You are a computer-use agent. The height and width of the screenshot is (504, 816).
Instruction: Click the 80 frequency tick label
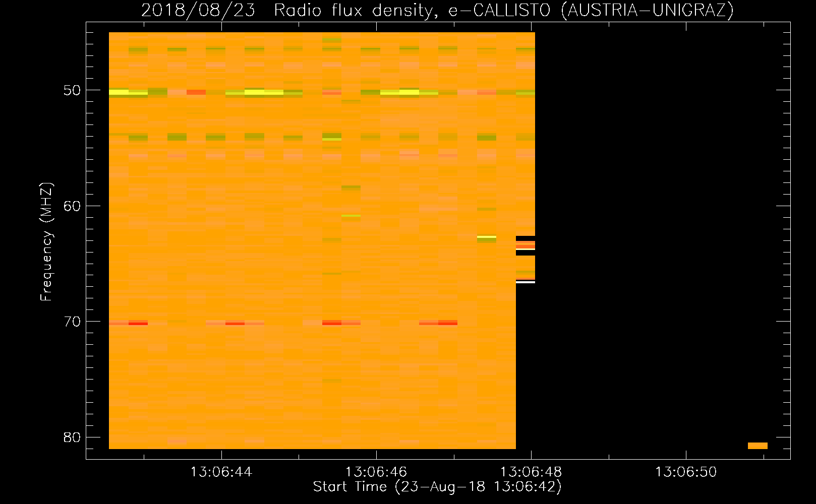pyautogui.click(x=72, y=437)
